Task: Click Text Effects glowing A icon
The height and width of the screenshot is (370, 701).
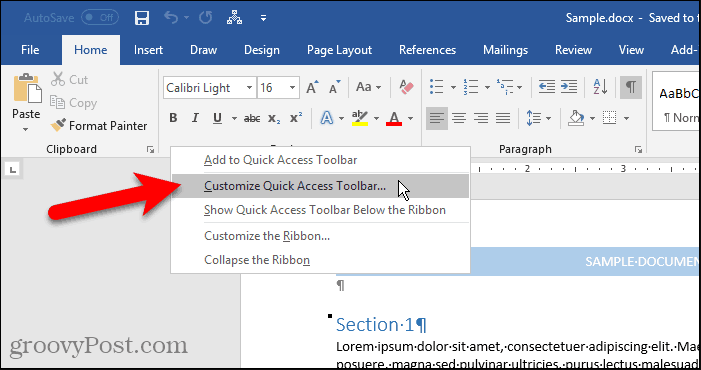Action: pos(327,118)
